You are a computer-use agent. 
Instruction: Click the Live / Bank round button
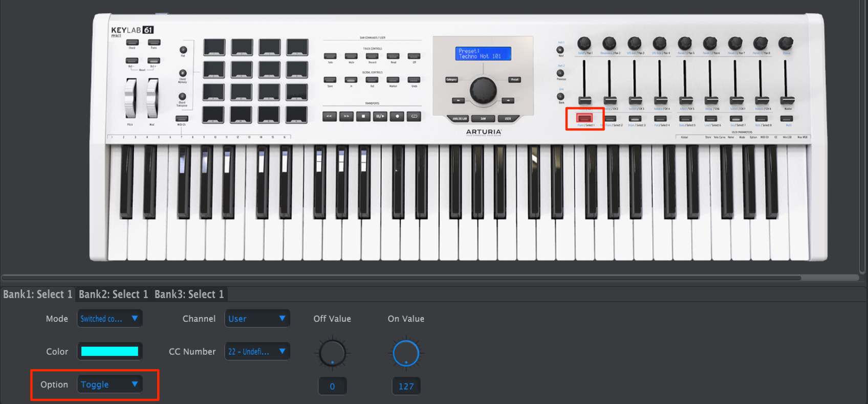click(x=561, y=96)
